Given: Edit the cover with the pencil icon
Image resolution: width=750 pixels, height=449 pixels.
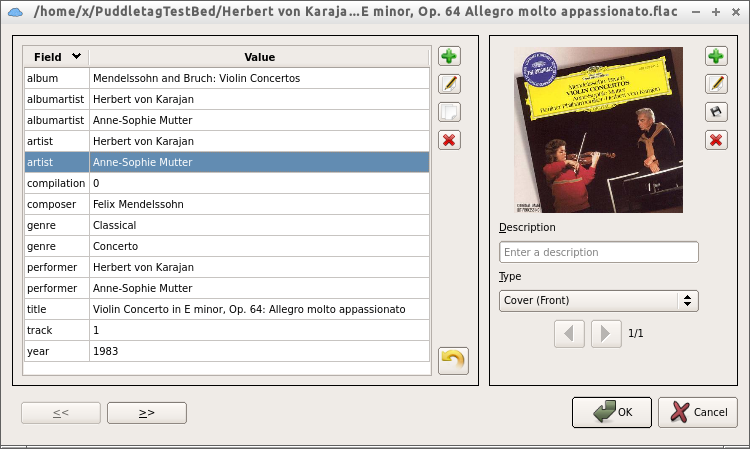Looking at the screenshot, I should (716, 84).
